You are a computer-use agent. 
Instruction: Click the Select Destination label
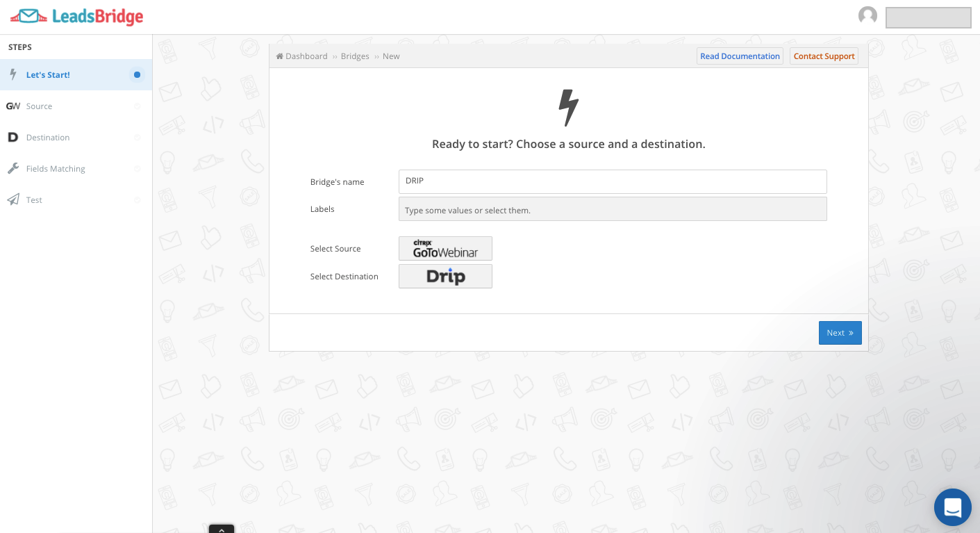(344, 277)
